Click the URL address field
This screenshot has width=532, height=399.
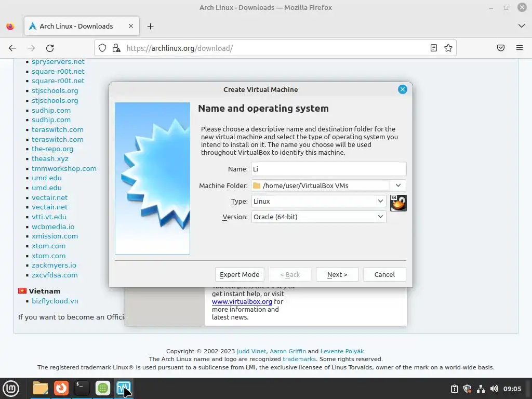[x=275, y=48]
